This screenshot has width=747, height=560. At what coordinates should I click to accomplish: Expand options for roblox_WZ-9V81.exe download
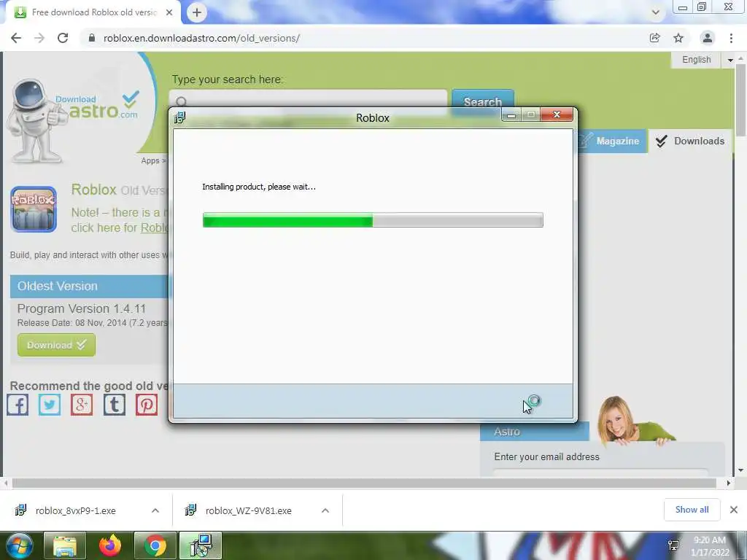[325, 510]
